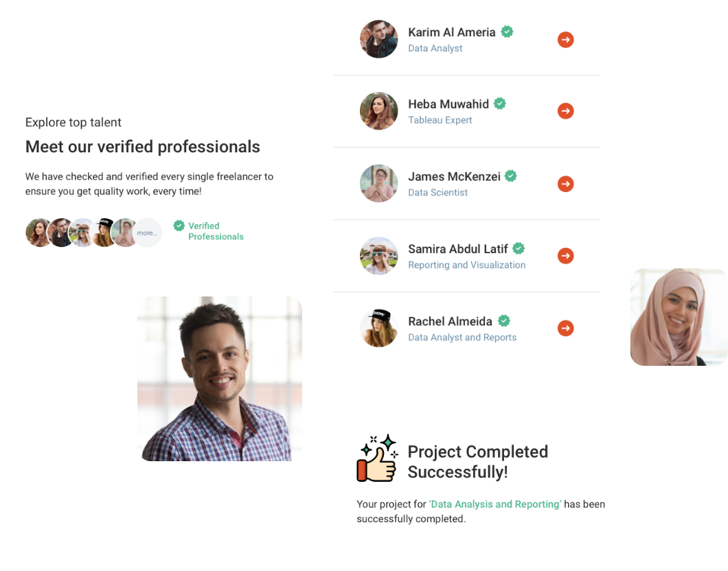
Task: Open Samira Abdul Latif's orange arrow button
Action: click(x=565, y=255)
